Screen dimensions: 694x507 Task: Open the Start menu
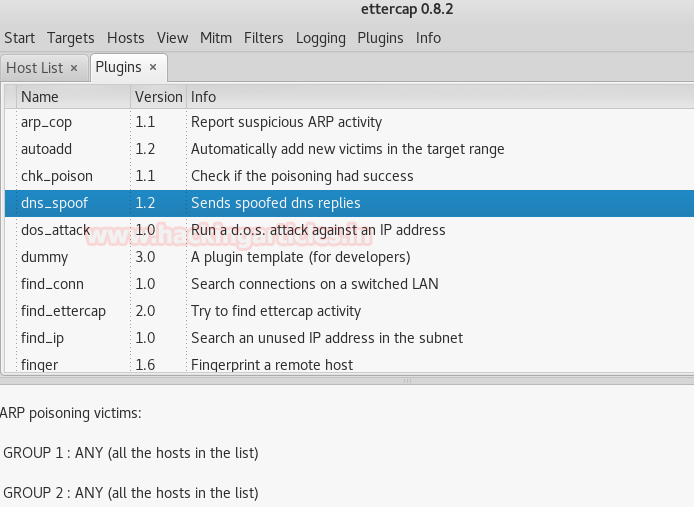[x=19, y=38]
